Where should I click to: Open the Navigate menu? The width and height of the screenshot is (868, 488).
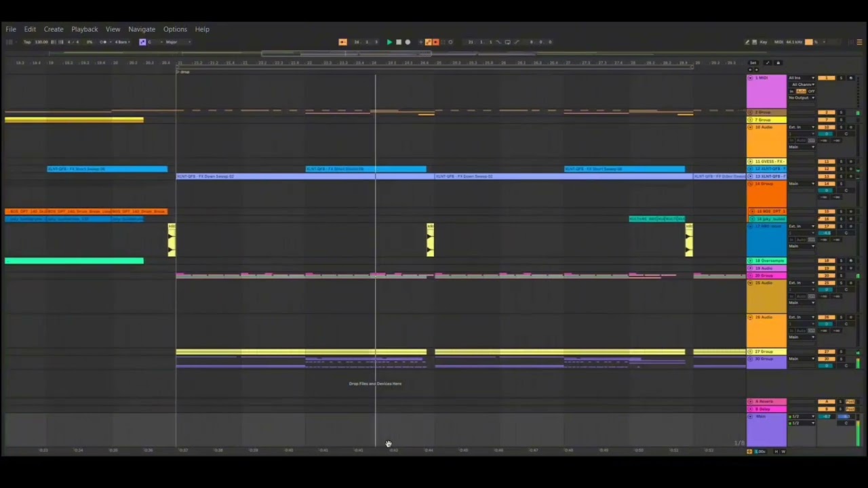pyautogui.click(x=142, y=29)
